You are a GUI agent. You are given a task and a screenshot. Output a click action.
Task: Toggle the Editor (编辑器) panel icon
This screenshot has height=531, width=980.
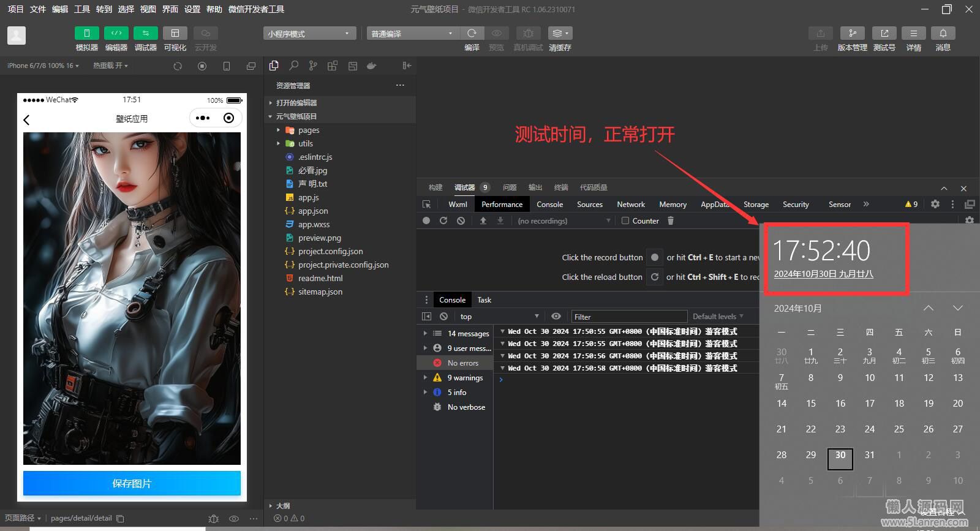pos(116,34)
